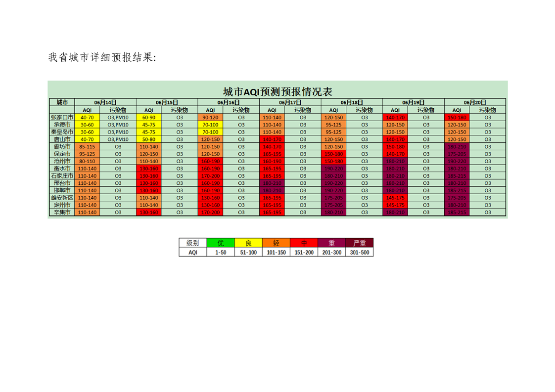Click the 辛集市 city cell
This screenshot has height=392, width=555.
pyautogui.click(x=62, y=212)
